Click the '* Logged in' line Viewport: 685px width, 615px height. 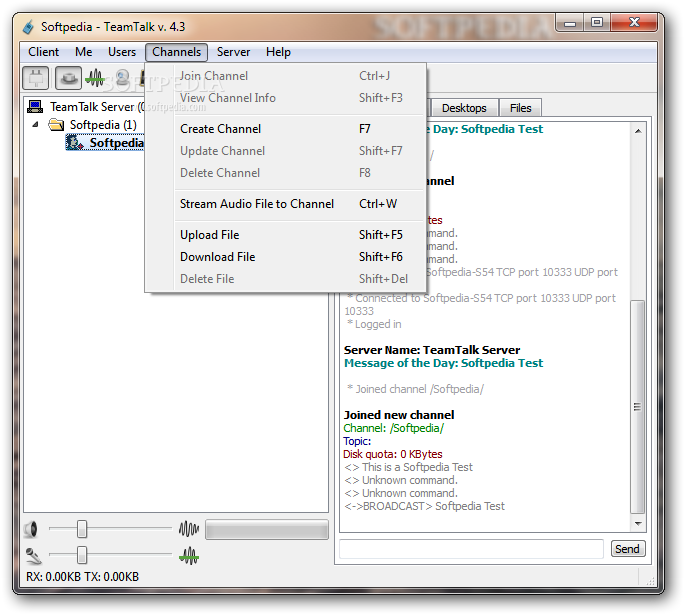(x=374, y=324)
